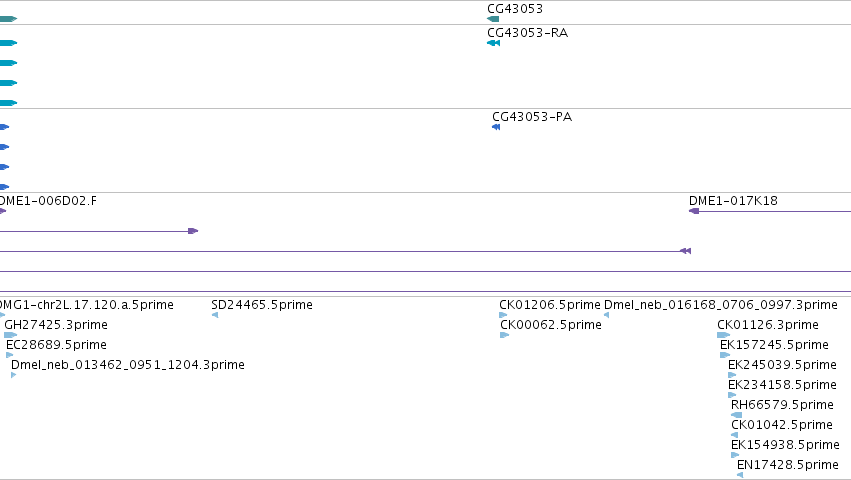Viewport: 851px width, 480px height.
Task: Click the CG43053 gene label
Action: pyautogui.click(x=514, y=9)
